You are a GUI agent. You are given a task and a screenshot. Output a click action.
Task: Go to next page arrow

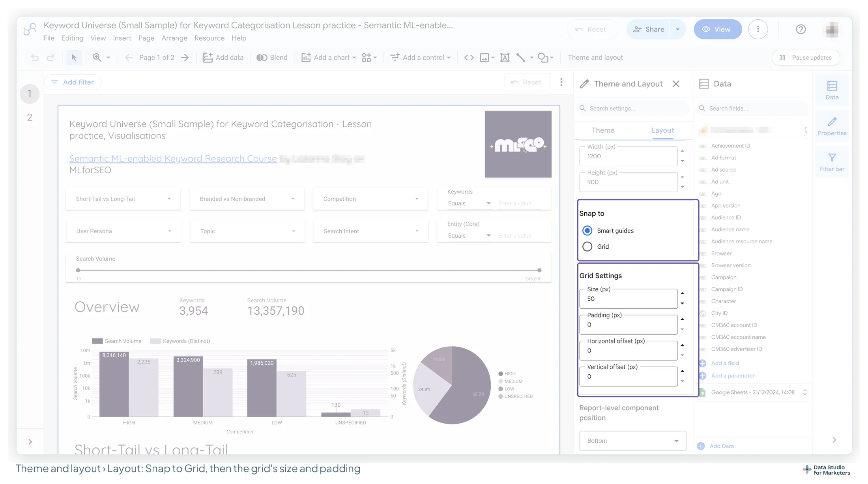(x=185, y=58)
